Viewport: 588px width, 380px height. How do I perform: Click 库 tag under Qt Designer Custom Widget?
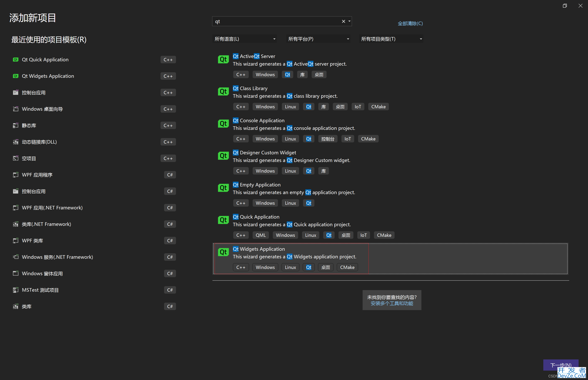[323, 171]
